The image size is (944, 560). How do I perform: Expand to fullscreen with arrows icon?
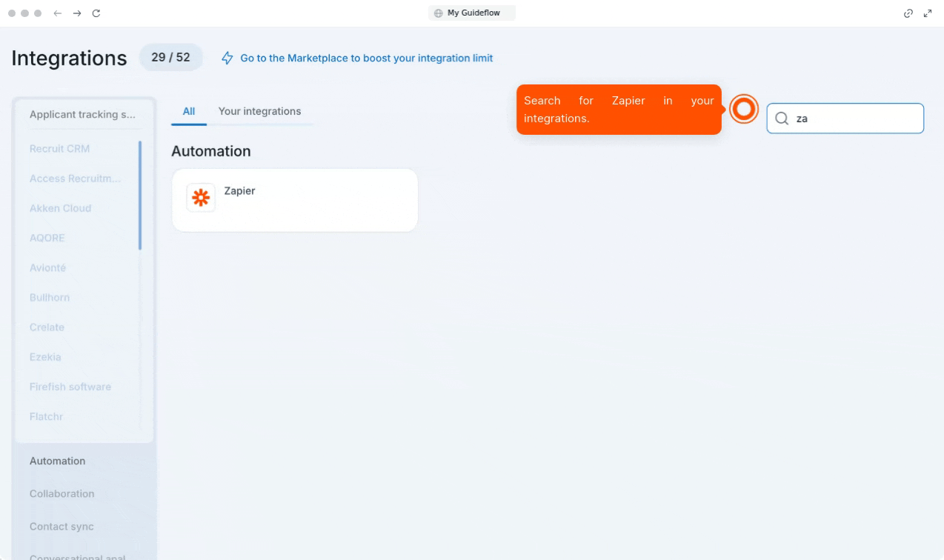pos(928,13)
